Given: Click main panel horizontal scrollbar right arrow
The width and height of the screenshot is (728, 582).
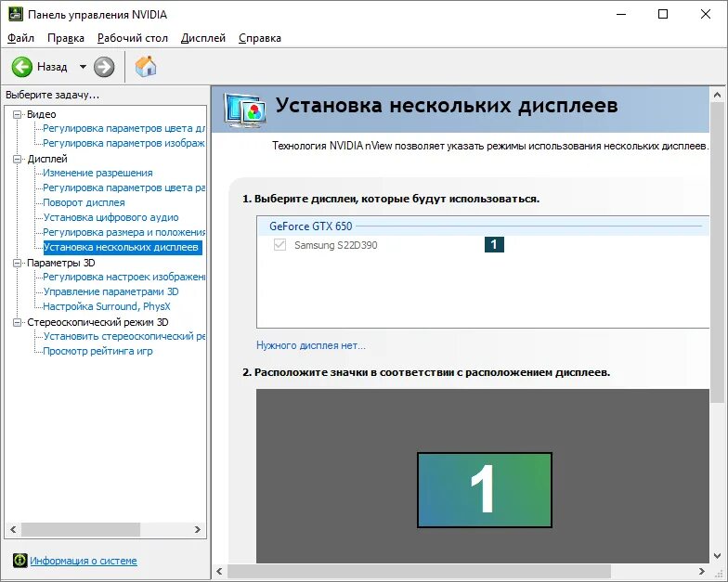Looking at the screenshot, I should 702,572.
